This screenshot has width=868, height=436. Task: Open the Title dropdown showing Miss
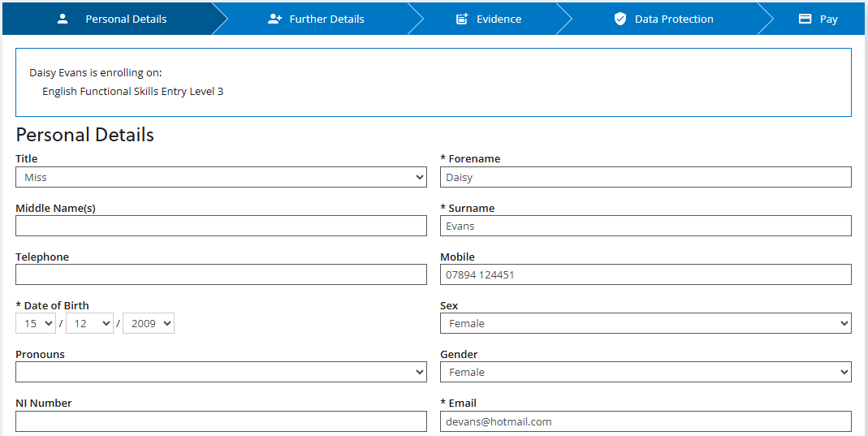click(221, 177)
